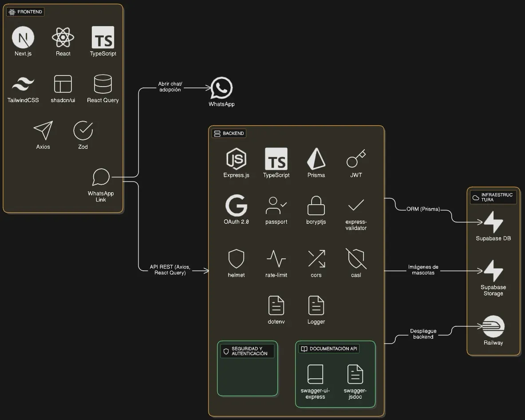This screenshot has height=420, width=525.
Task: Select the WhatsApp logo icon
Action: (221, 88)
